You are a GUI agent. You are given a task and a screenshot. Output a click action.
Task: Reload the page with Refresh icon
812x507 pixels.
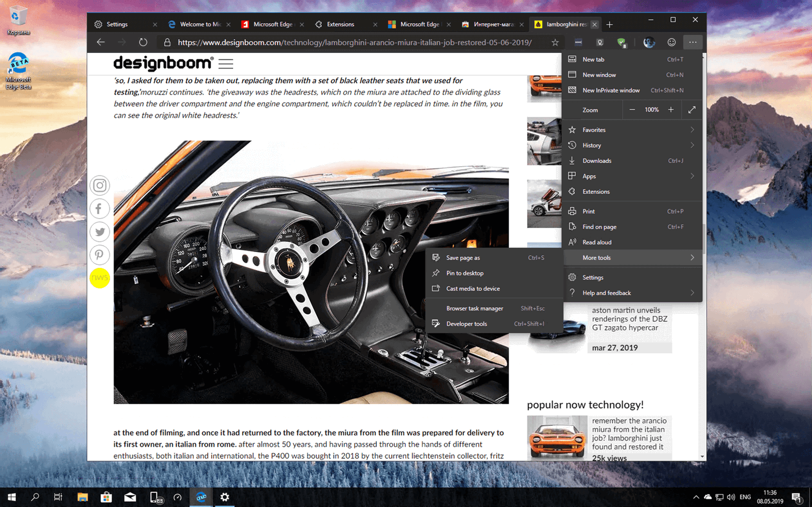(x=143, y=42)
